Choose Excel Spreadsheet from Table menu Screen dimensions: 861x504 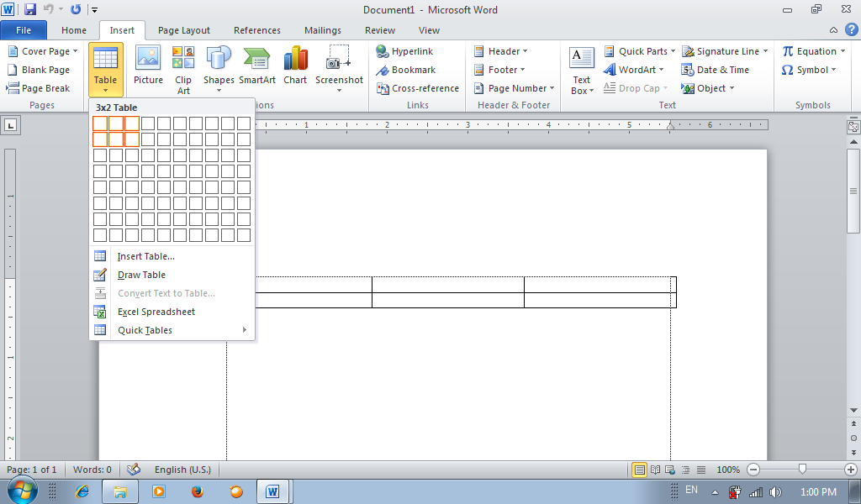point(172,312)
